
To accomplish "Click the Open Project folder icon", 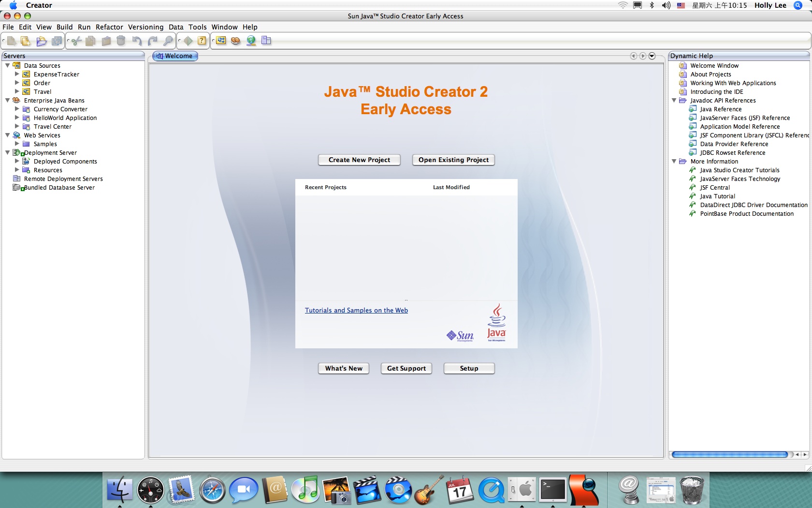I will coord(41,41).
